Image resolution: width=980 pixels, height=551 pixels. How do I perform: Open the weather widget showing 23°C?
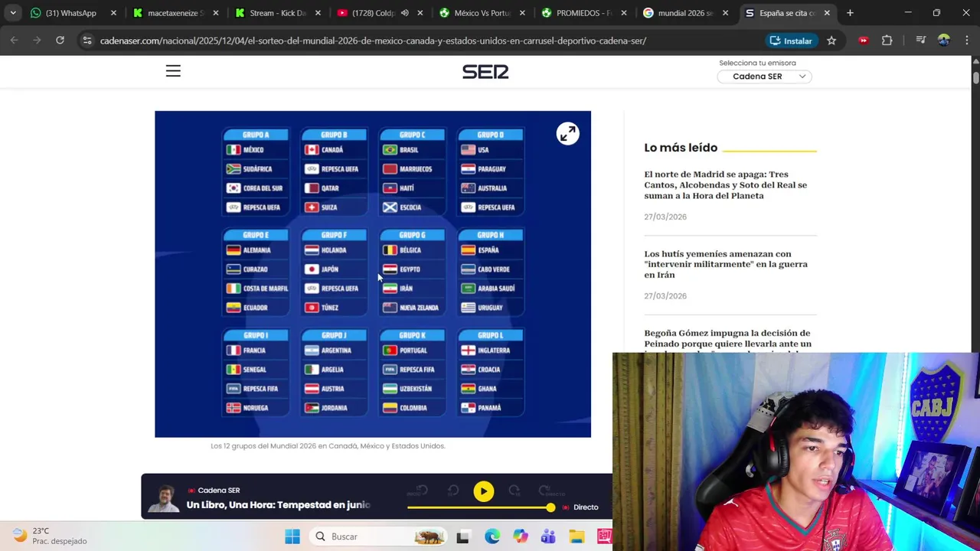50,536
